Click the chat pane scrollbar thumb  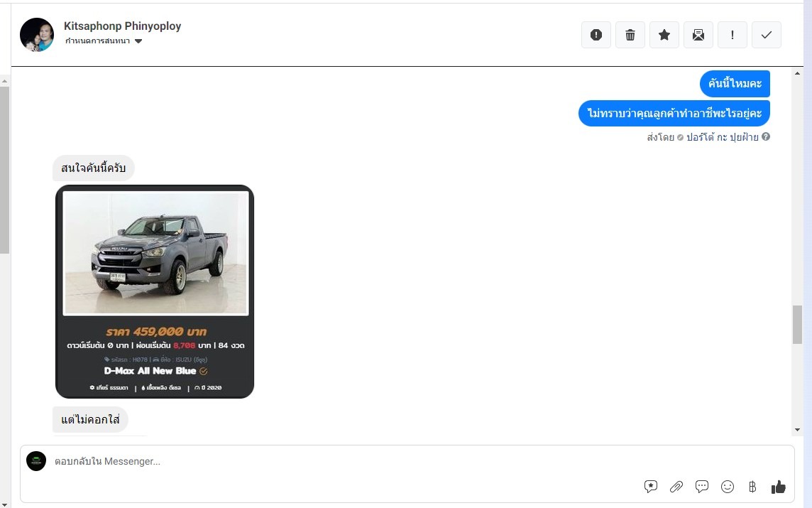click(x=798, y=325)
